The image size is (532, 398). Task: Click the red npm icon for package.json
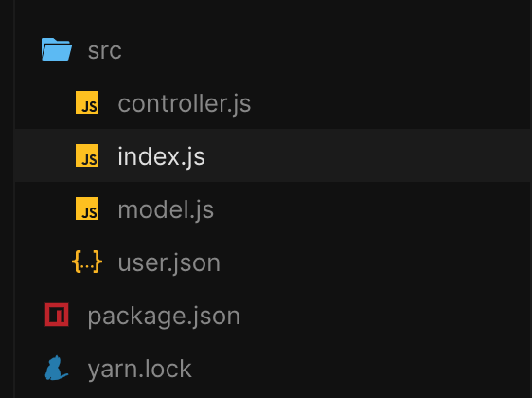(57, 315)
